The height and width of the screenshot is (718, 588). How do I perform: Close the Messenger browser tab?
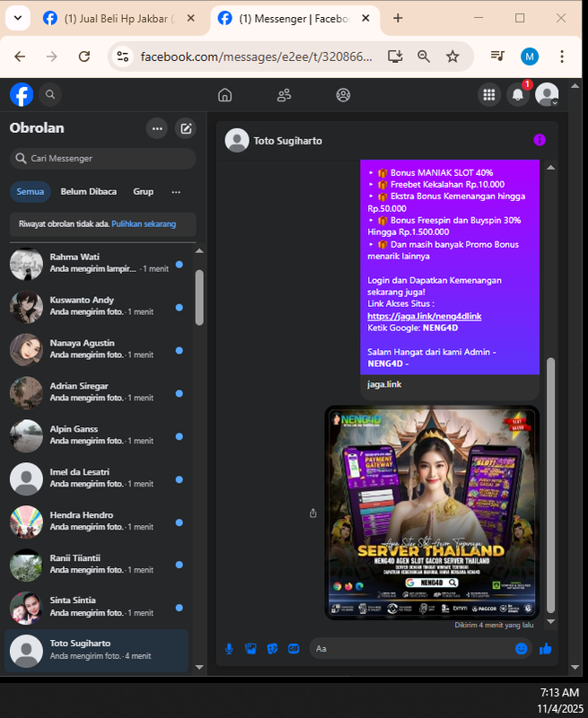pyautogui.click(x=365, y=18)
